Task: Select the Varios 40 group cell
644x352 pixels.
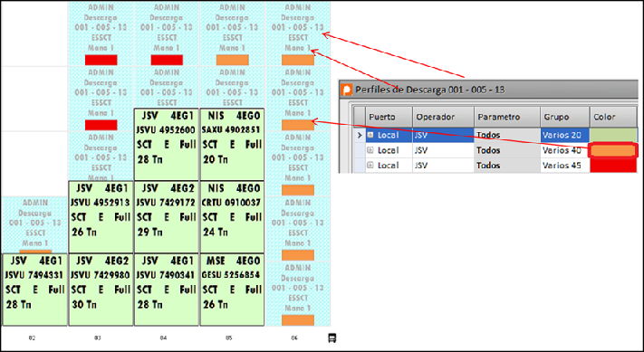Action: [x=564, y=150]
